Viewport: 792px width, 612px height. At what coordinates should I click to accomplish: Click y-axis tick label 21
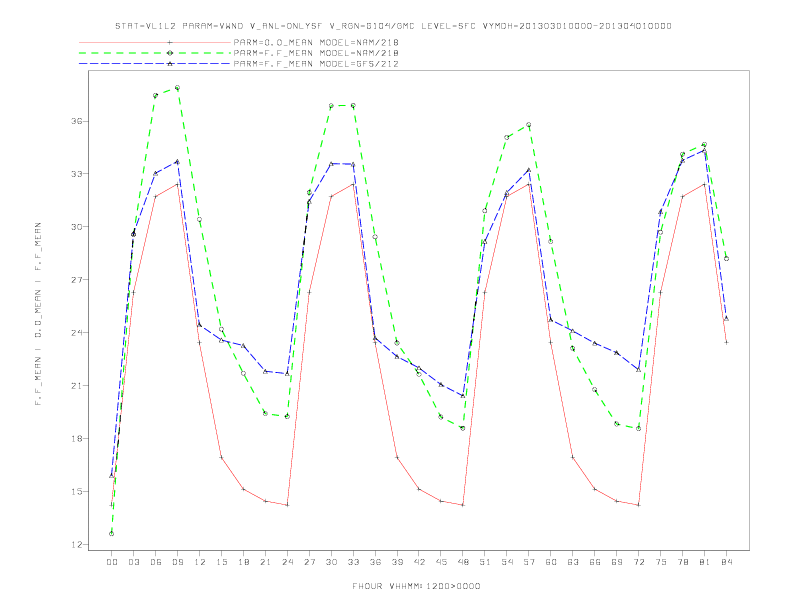pyautogui.click(x=77, y=386)
